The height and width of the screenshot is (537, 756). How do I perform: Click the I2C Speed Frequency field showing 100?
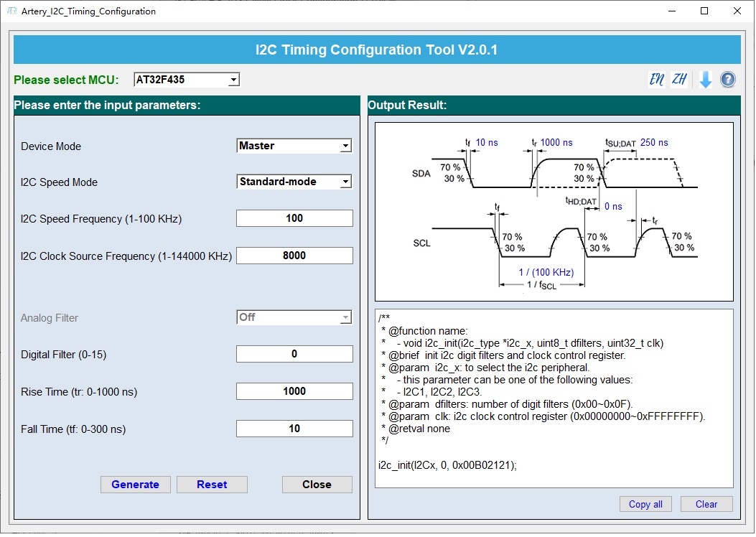point(294,218)
